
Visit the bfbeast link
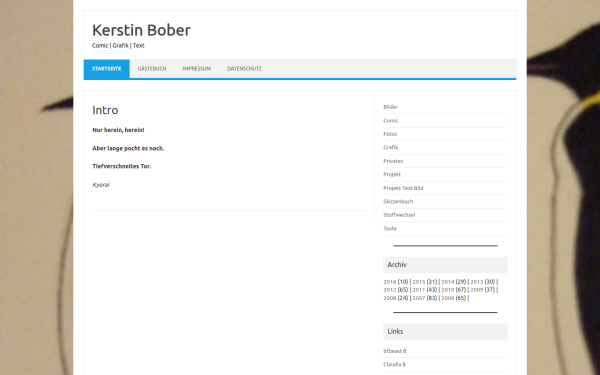click(x=393, y=351)
